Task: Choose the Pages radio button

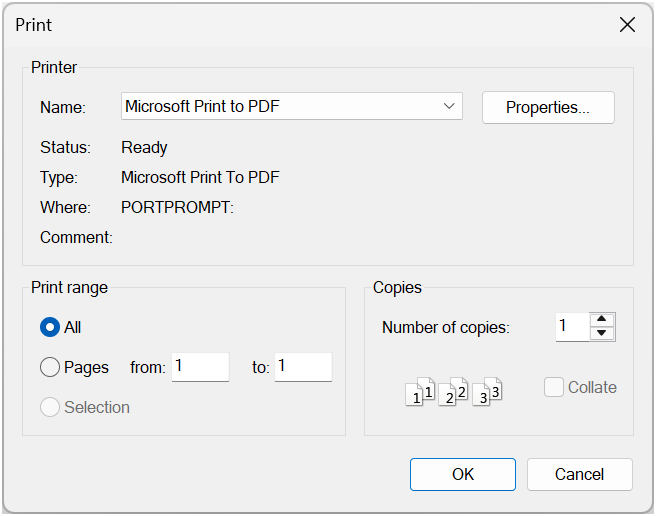Action: click(50, 367)
